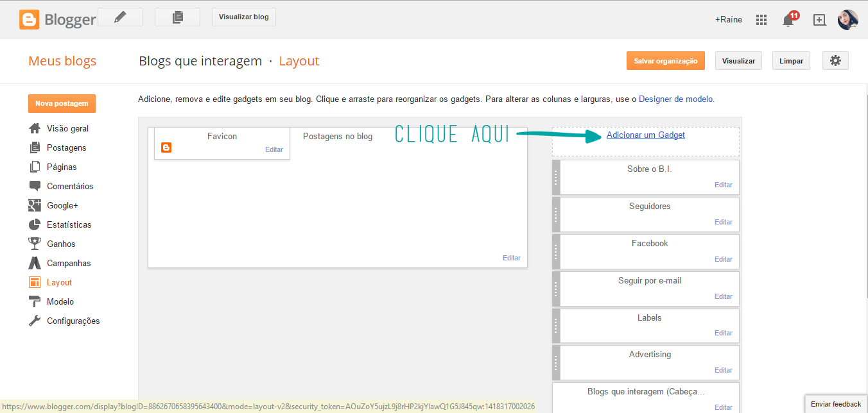Click the Adicionar um Gadget link
This screenshot has height=413, width=868.
(645, 135)
